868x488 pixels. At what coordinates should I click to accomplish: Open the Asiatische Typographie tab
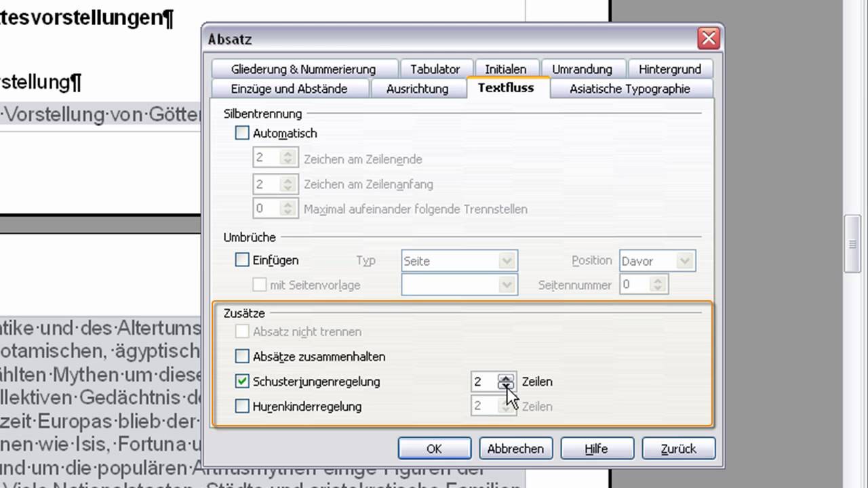pos(630,89)
